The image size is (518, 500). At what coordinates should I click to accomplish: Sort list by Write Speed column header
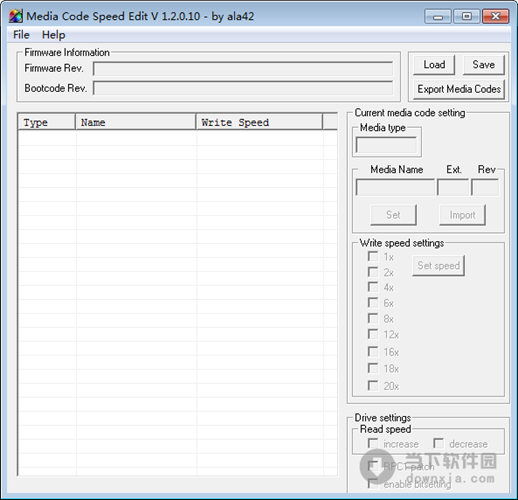click(x=259, y=122)
